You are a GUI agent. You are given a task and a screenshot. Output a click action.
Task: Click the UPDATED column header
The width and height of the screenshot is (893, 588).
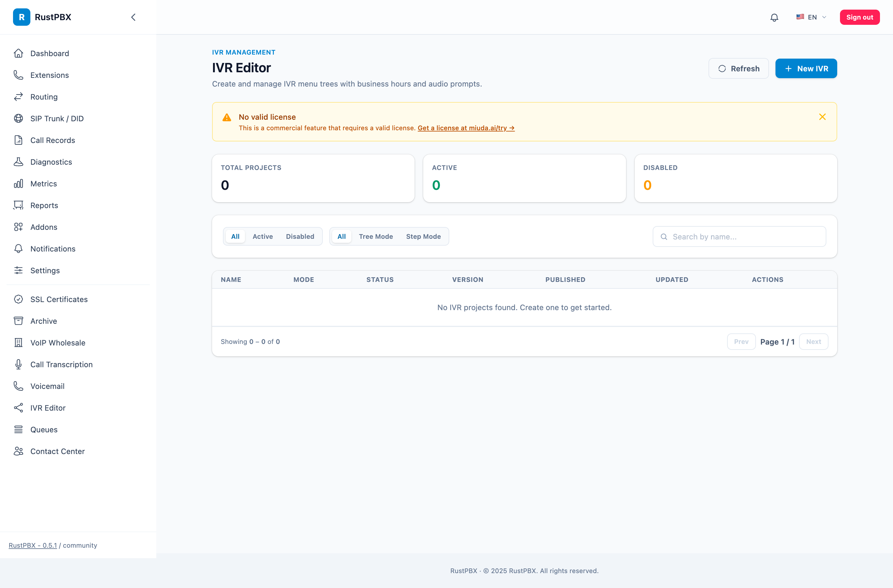point(672,279)
